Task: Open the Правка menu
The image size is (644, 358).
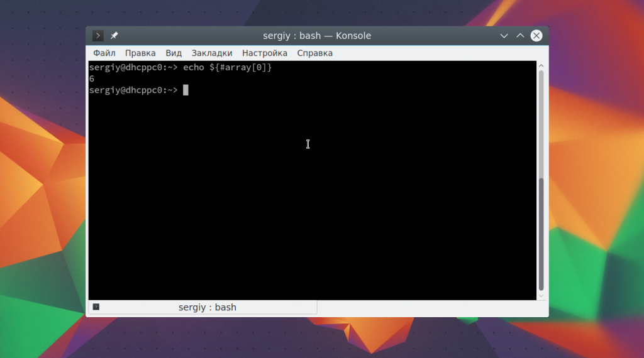Action: pos(140,53)
